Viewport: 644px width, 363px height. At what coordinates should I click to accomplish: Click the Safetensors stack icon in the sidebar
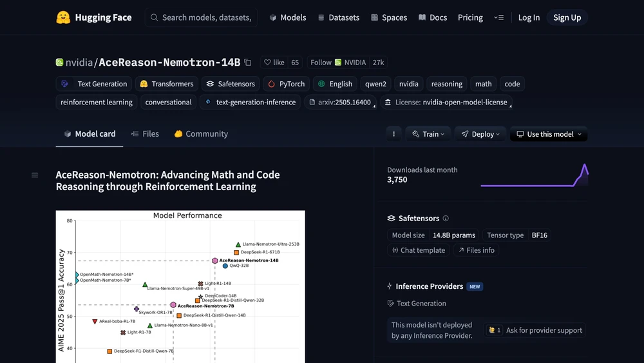(391, 219)
